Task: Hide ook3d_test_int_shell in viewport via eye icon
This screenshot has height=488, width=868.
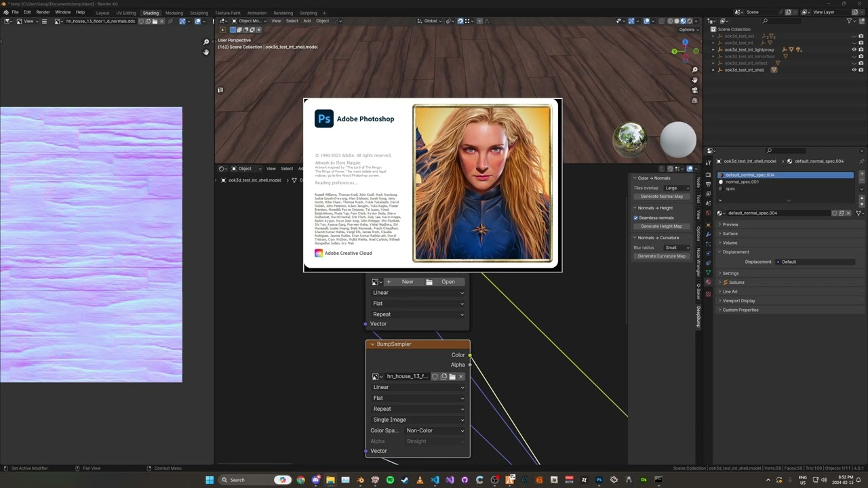Action: point(854,70)
